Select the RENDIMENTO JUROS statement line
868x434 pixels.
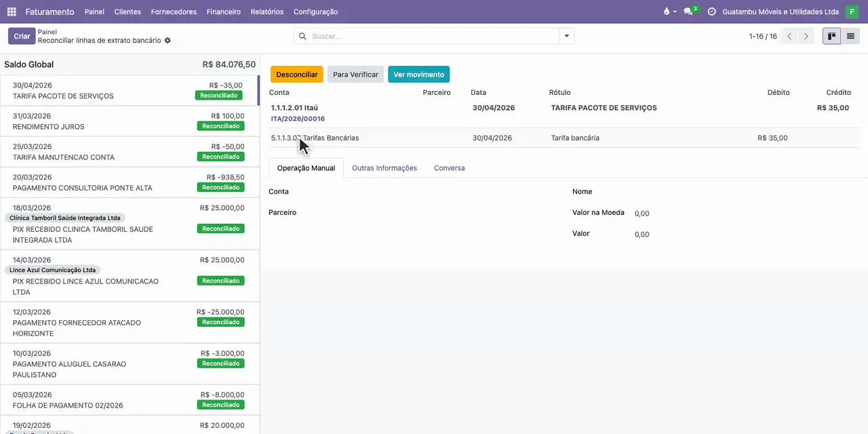point(130,121)
